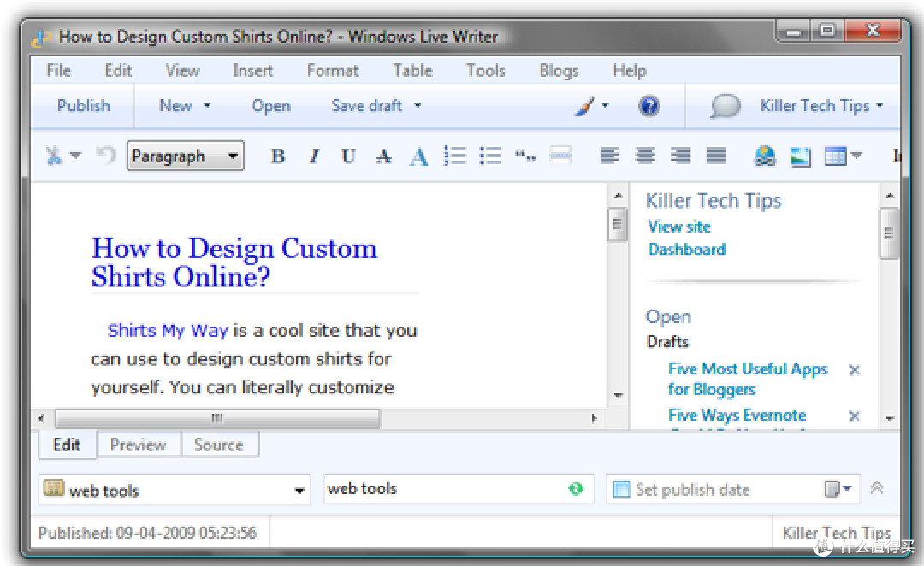Open the Edit menu
The image size is (924, 566).
(118, 71)
